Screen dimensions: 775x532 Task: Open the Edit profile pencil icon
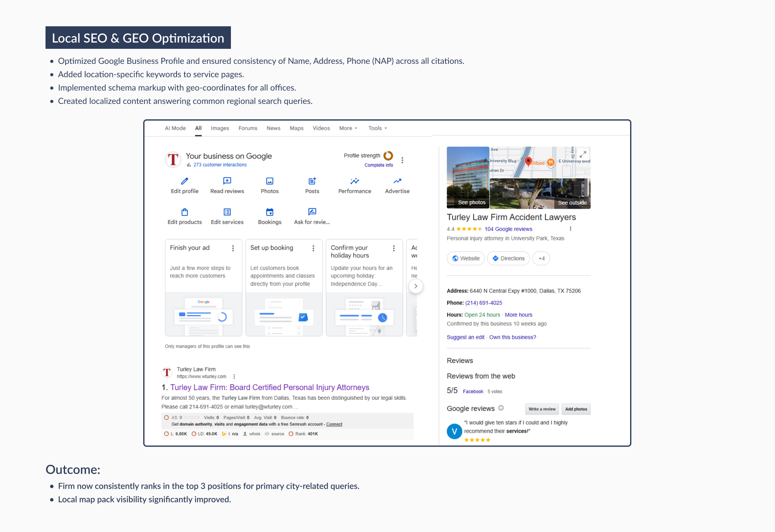pyautogui.click(x=185, y=181)
